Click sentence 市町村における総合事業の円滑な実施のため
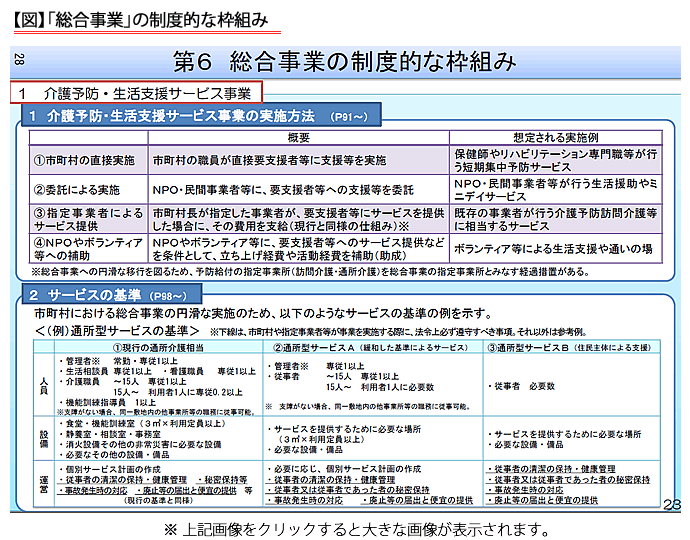Screen dimensions: 690x540 263,313
